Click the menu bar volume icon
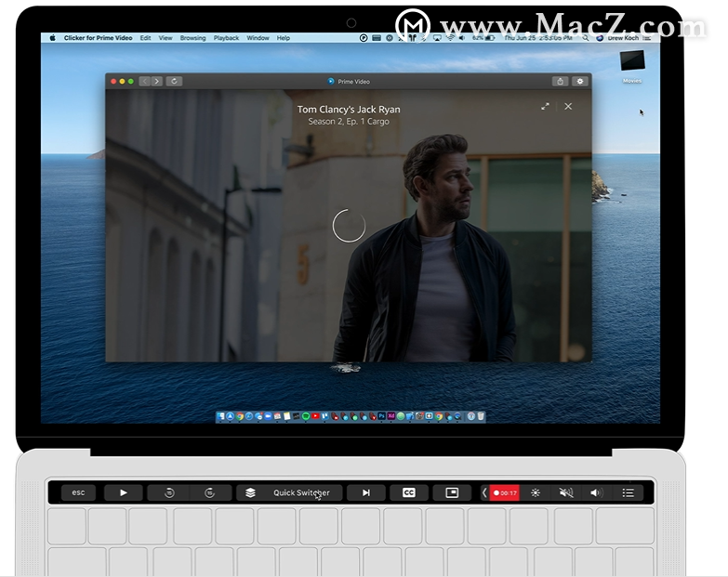The width and height of the screenshot is (728, 577). tap(461, 38)
